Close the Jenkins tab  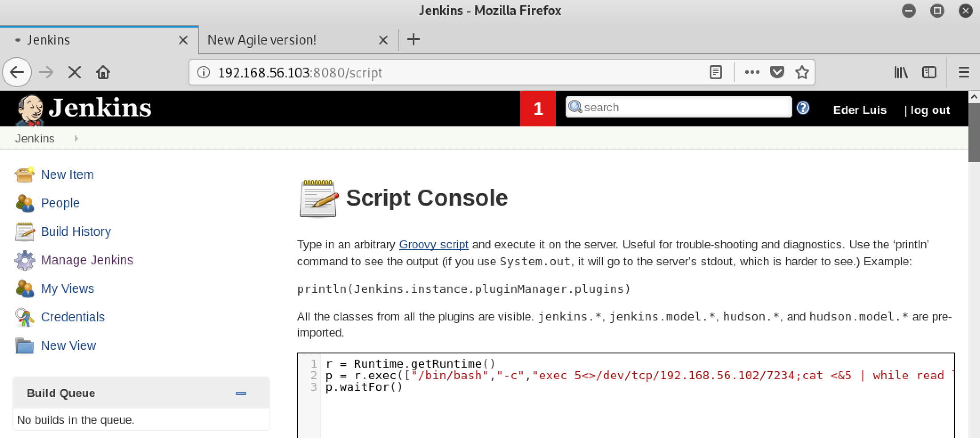183,40
